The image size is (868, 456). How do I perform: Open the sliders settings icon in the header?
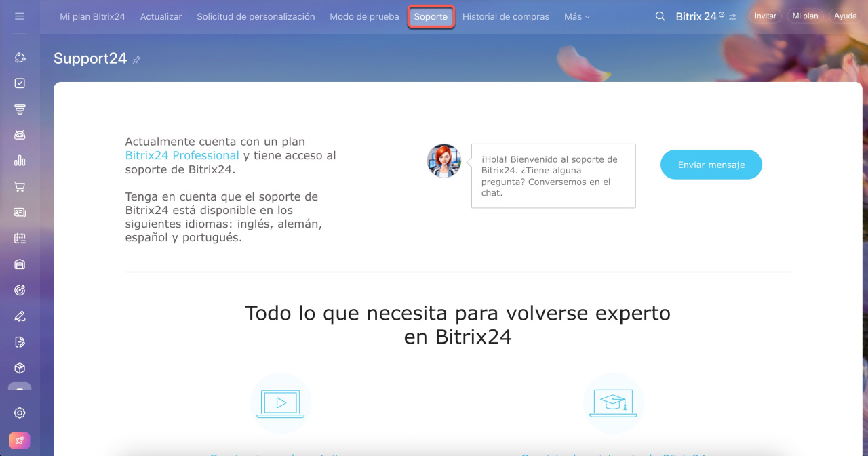(732, 17)
